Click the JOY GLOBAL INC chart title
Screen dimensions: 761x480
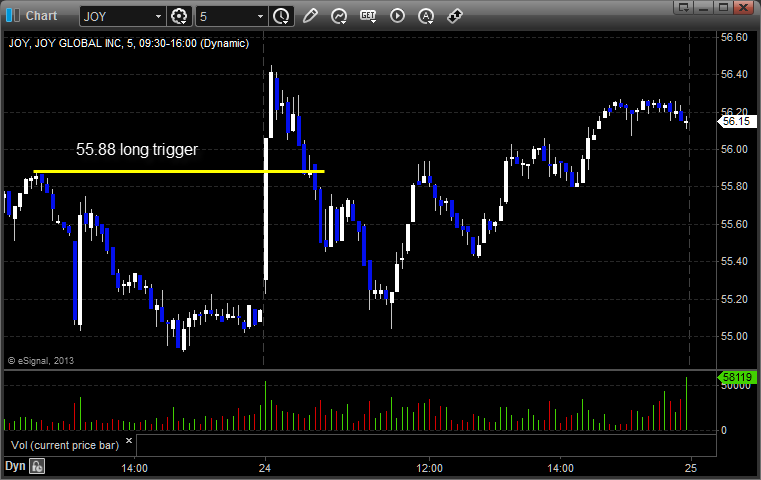point(129,43)
